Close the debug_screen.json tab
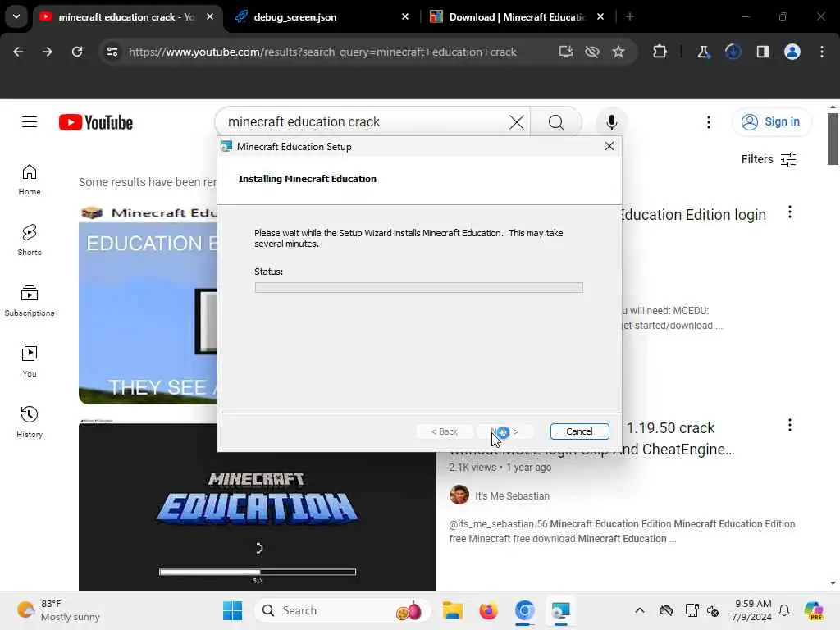840x630 pixels. tap(405, 16)
